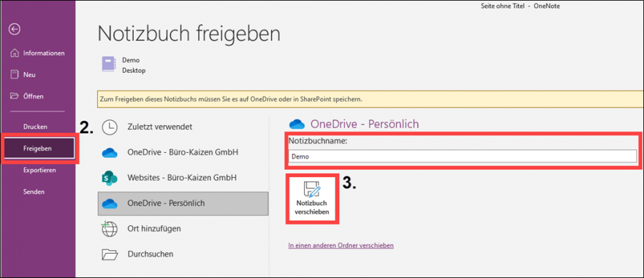Screen dimensions: 644x278
Task: Click the SharePoint icon for Websites
Action: [109, 178]
